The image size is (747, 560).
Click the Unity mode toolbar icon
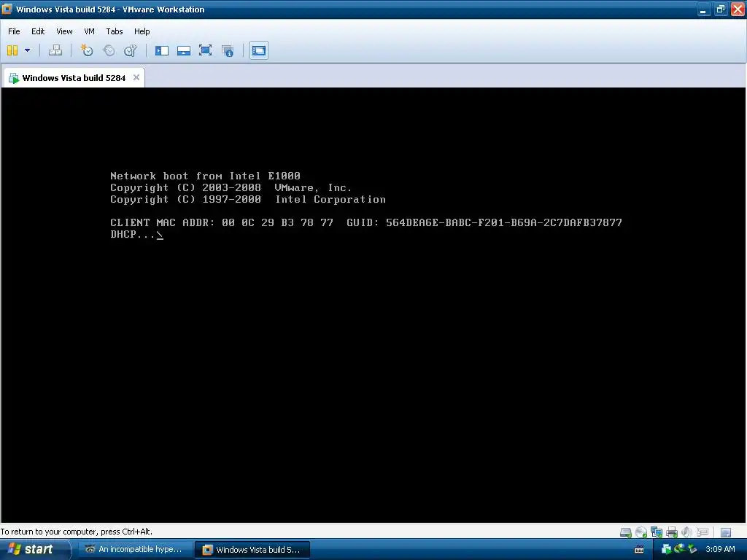pos(228,50)
